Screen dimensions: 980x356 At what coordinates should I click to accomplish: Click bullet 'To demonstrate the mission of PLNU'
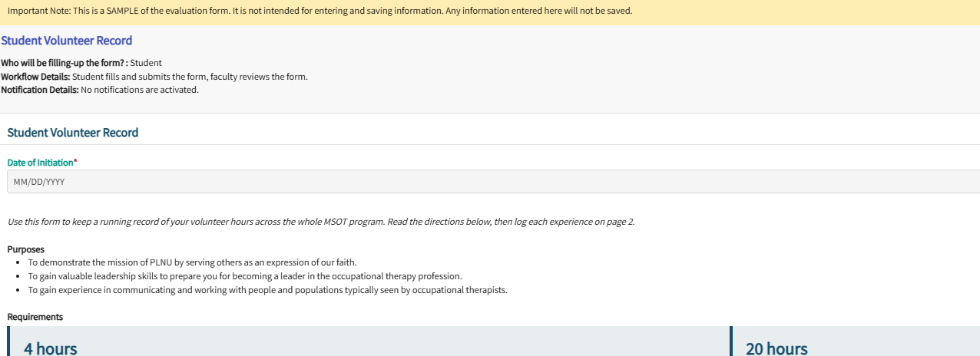click(193, 262)
